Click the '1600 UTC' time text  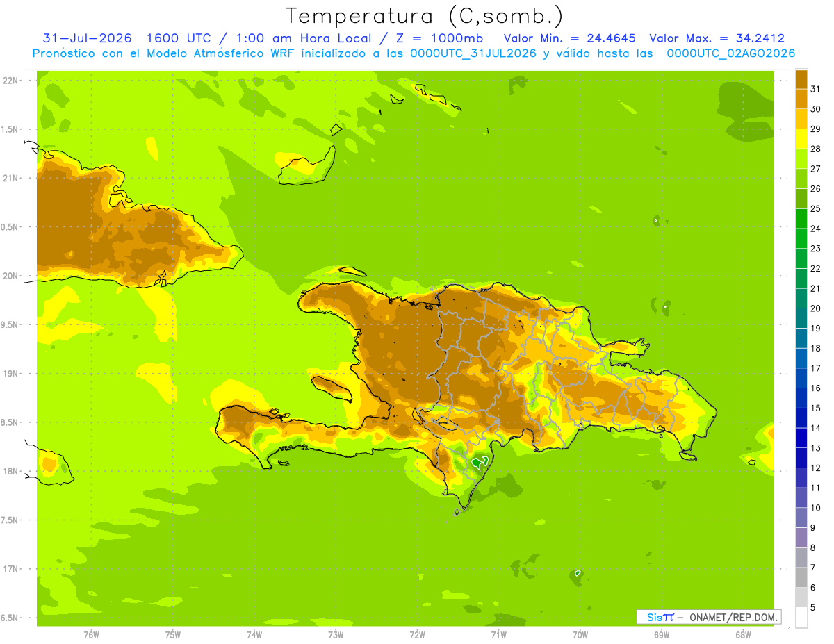182,38
